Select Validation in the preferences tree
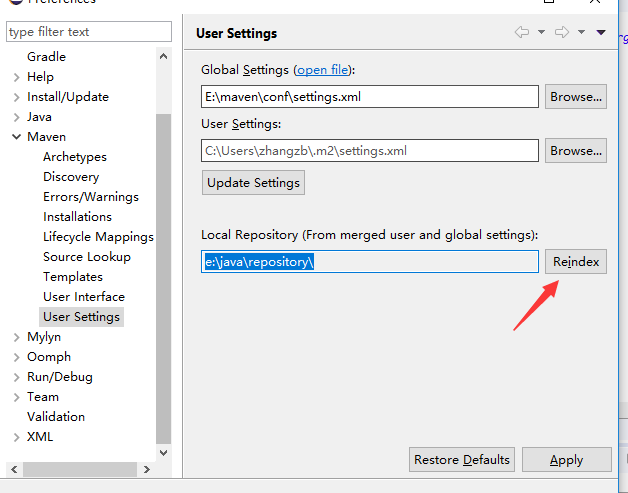The height and width of the screenshot is (493, 628). [55, 417]
